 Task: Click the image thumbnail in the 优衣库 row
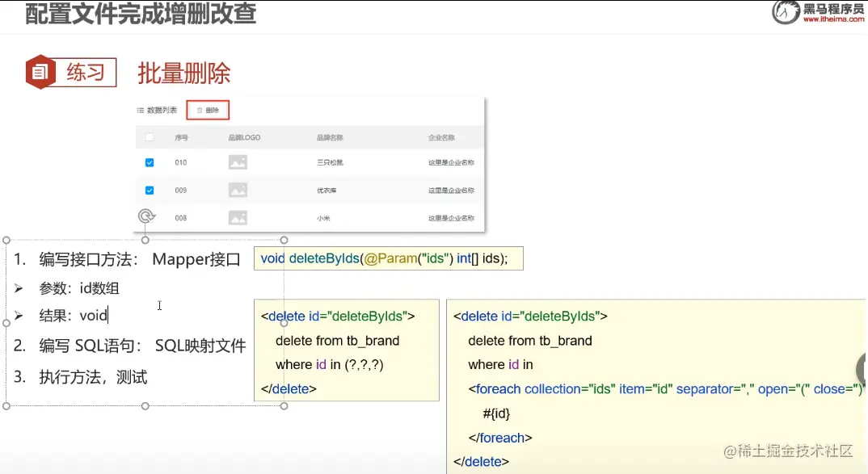238,190
